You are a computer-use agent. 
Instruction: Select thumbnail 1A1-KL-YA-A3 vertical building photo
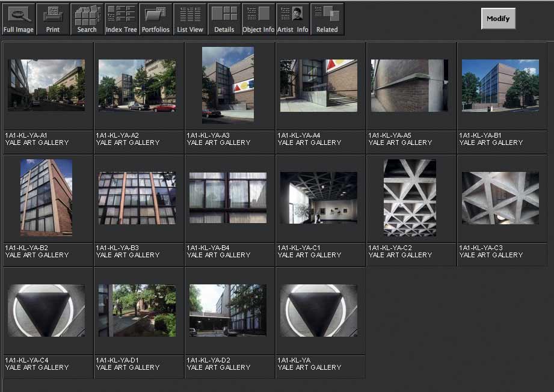pyautogui.click(x=228, y=85)
